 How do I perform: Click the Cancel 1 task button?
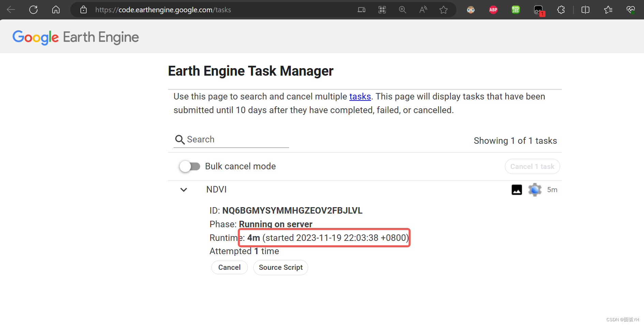(x=532, y=166)
